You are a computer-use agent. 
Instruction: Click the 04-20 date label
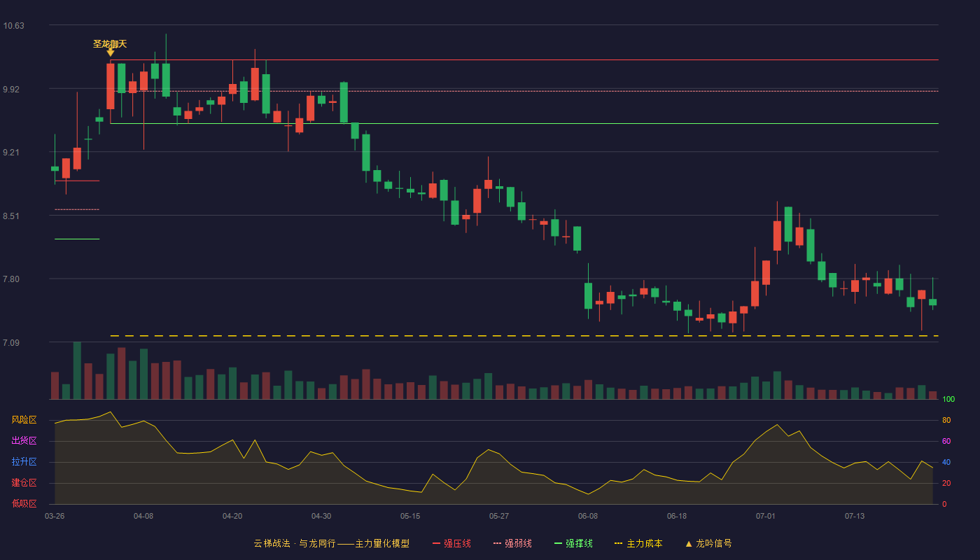[232, 516]
